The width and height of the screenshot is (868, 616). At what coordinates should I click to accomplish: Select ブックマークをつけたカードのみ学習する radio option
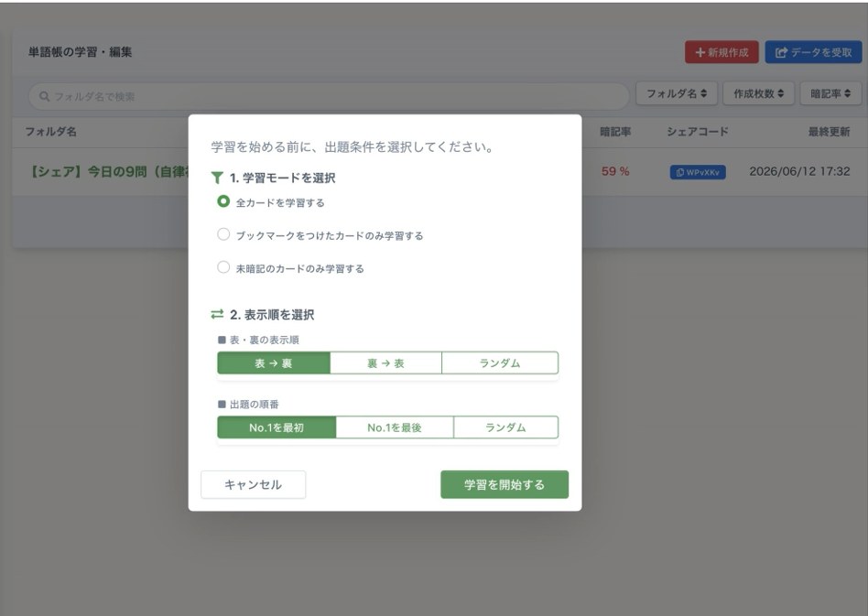[223, 234]
